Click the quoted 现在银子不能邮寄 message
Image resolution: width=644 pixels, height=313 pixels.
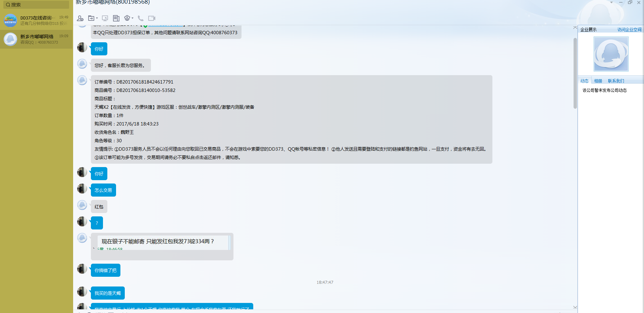(162, 247)
